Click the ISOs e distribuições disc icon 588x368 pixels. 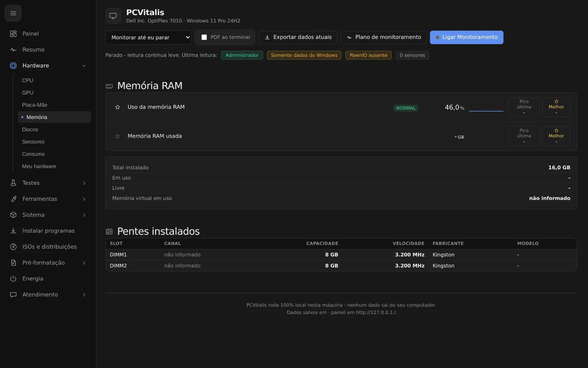point(13,247)
